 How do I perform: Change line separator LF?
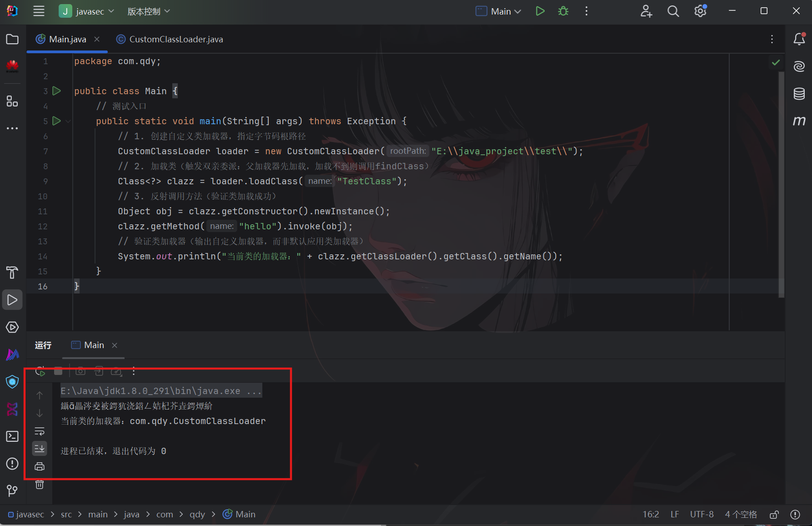(x=675, y=514)
